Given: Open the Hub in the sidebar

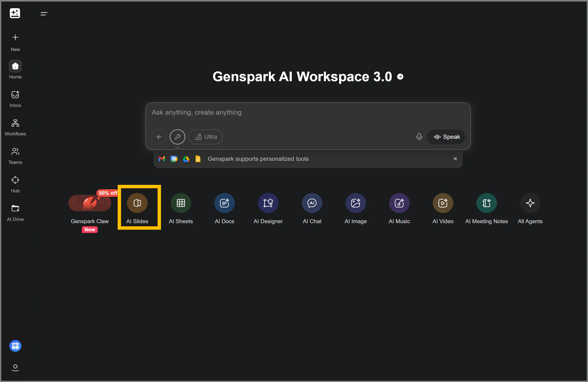Looking at the screenshot, I should pos(15,185).
